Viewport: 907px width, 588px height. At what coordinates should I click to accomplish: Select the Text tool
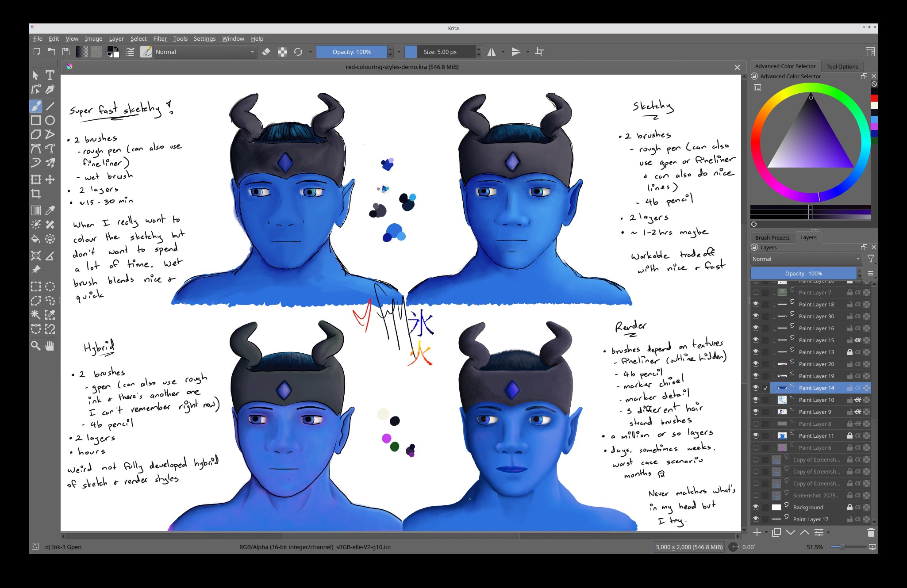(x=50, y=76)
